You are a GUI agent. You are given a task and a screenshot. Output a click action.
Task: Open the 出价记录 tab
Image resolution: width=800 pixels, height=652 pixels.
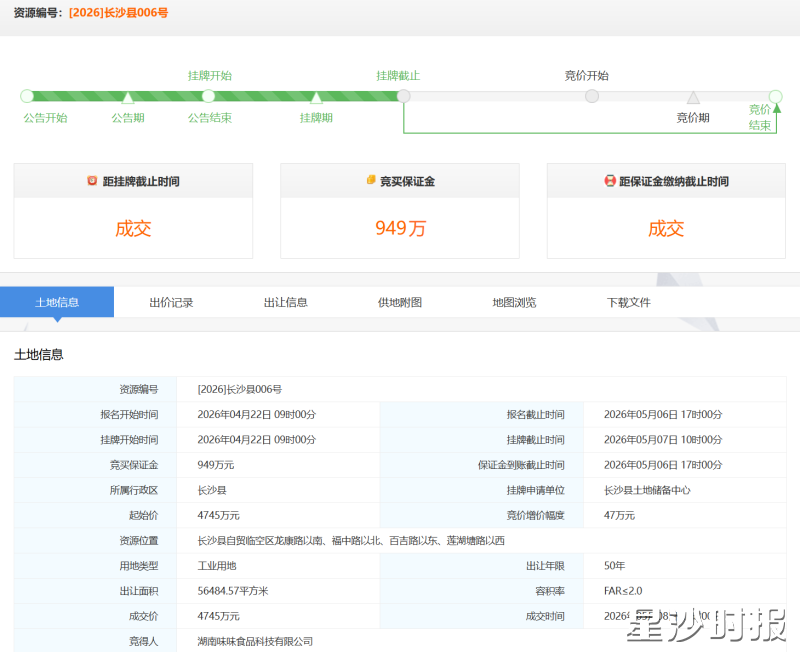[171, 303]
